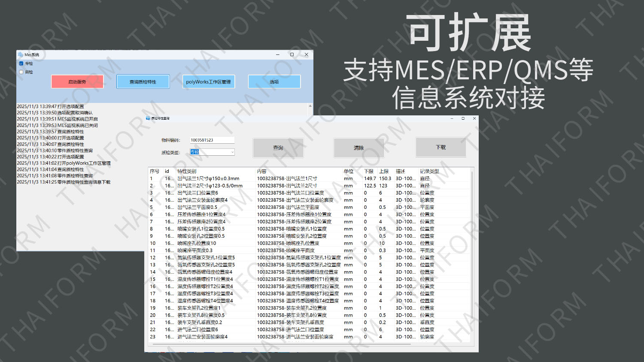644x362 pixels.
Task: Sort by the 特性类别 column header
Action: point(187,171)
